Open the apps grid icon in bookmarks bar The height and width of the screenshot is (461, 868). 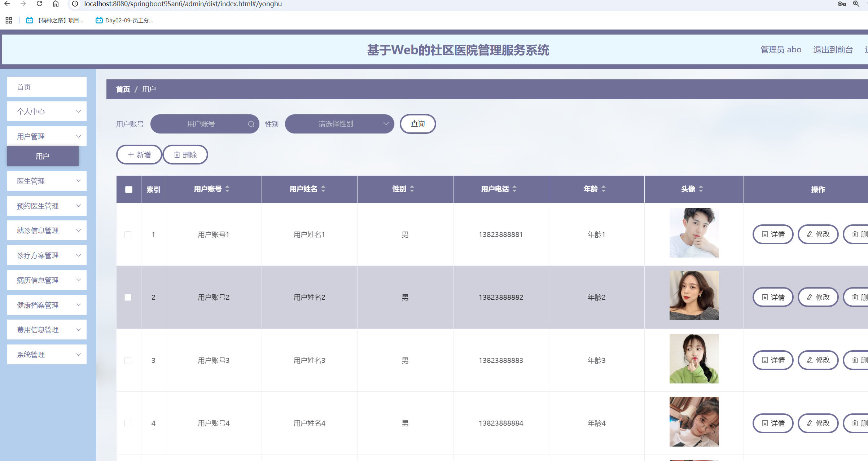tap(9, 21)
